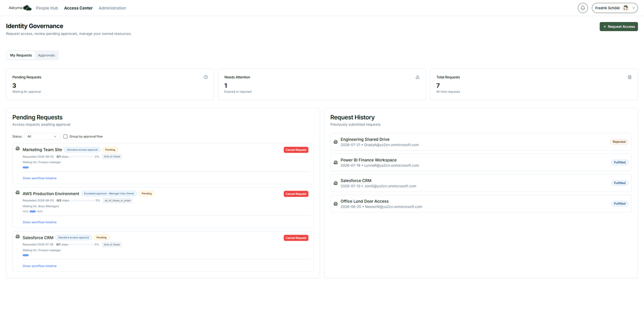The image size is (644, 314).
Task: Click the Escalated approval - Manager then Owner tag
Action: (109, 194)
